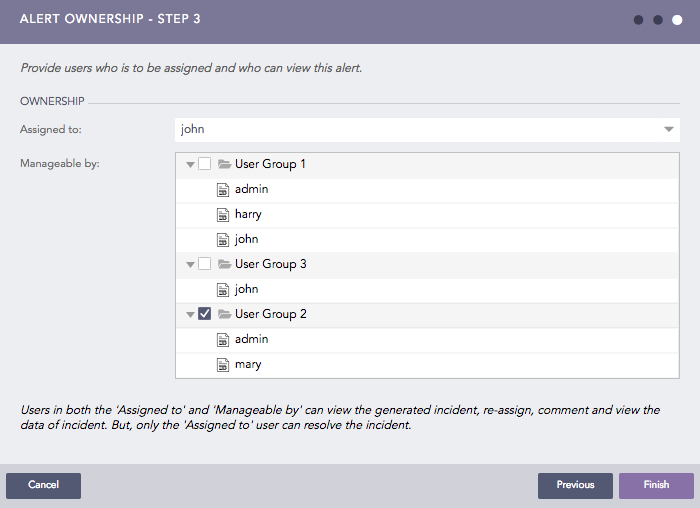Enable the User Group 1 checkbox
The width and height of the screenshot is (700, 508).
205,164
